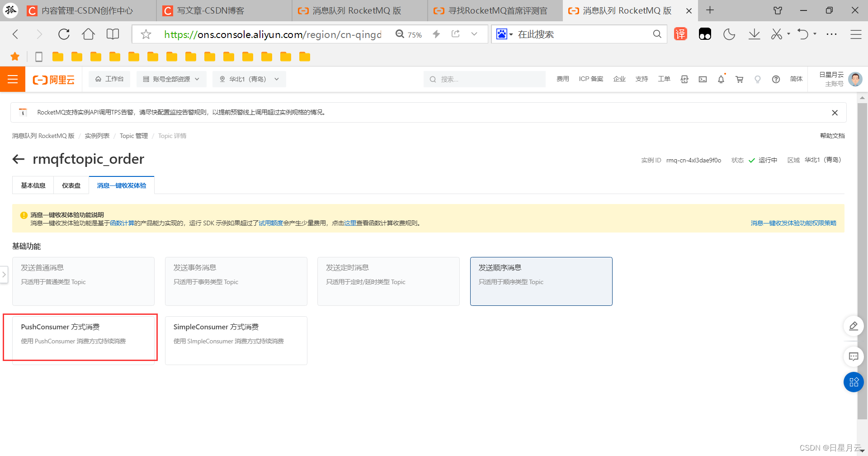This screenshot has height=456, width=868.
Task: Click the 这里 pricing rules link
Action: [x=350, y=223]
